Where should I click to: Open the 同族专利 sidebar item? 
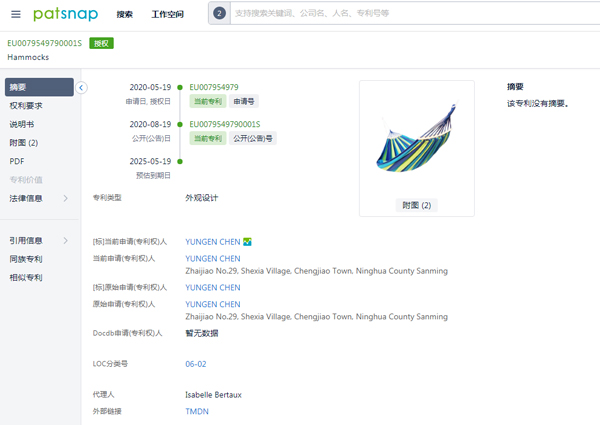(26, 259)
